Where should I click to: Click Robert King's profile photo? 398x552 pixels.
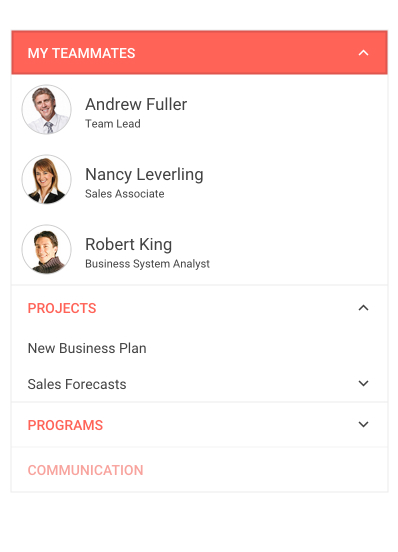pyautogui.click(x=46, y=249)
